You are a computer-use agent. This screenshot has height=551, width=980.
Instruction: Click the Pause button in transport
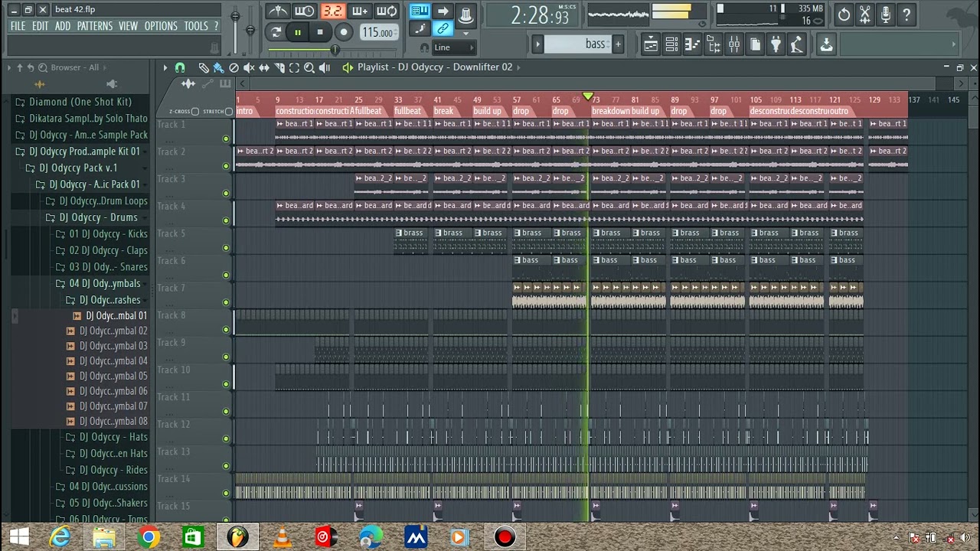click(298, 32)
